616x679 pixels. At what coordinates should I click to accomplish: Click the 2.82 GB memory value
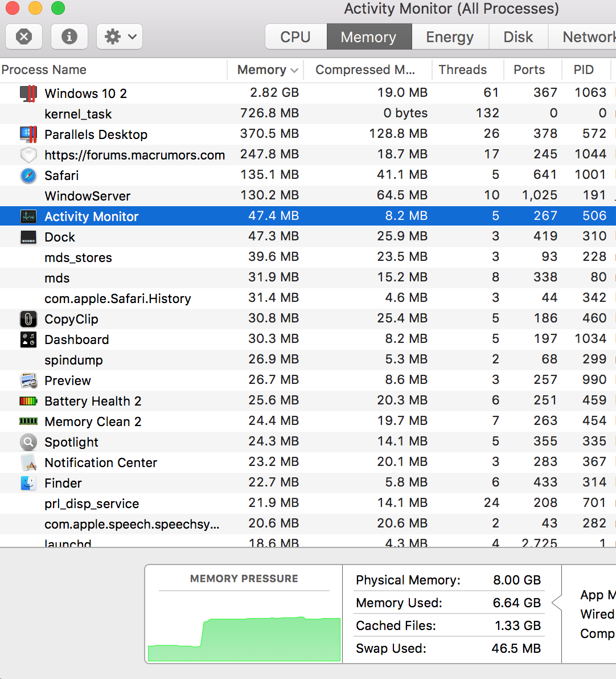(x=274, y=93)
